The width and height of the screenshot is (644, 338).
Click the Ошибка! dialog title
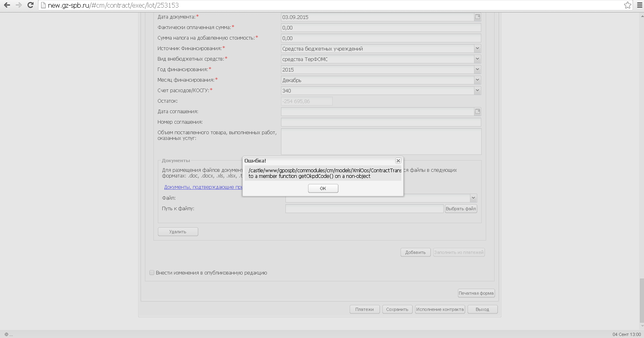pos(255,161)
